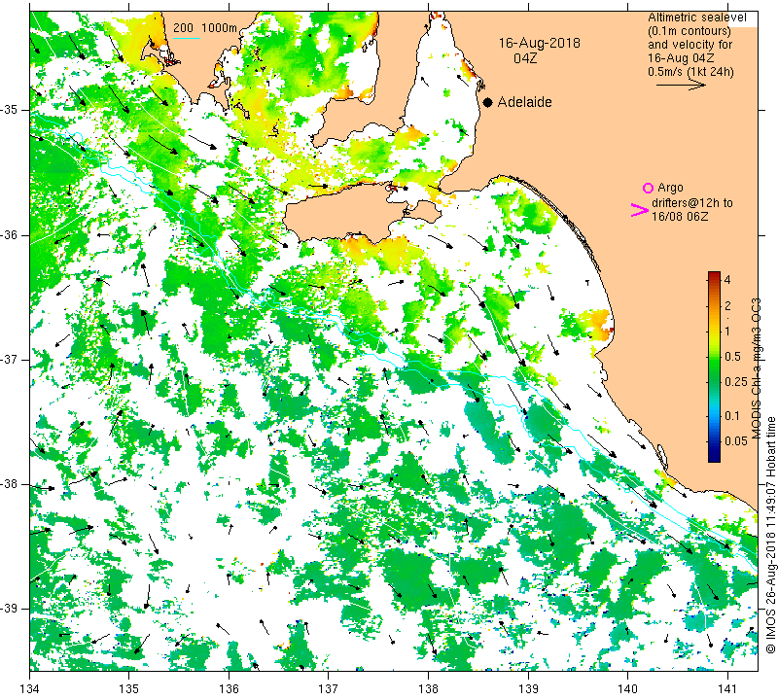Click Kangaroo Island on the map

(347, 212)
